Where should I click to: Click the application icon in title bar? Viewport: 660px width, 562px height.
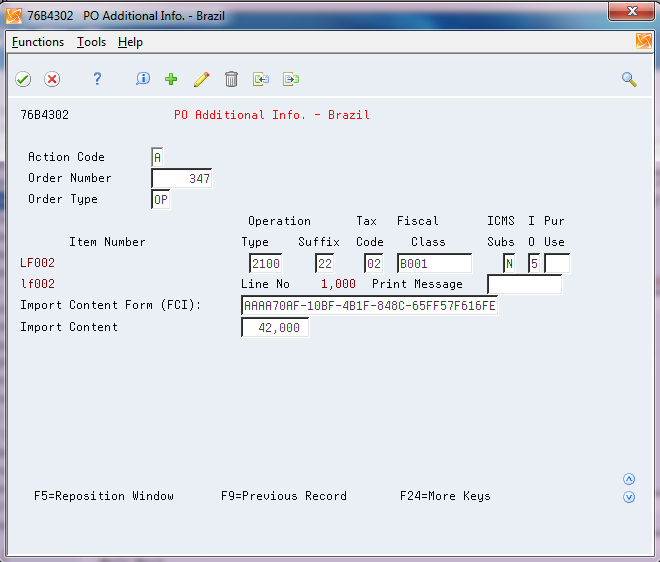(x=14, y=16)
